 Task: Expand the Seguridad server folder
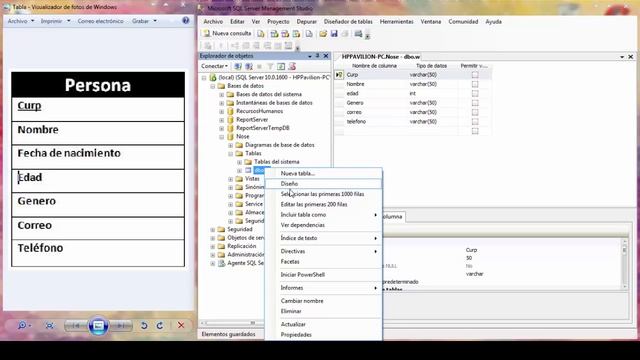213,229
